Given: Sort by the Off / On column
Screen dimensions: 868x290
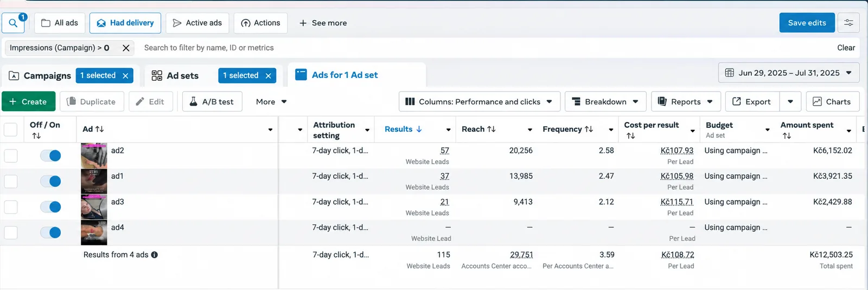Looking at the screenshot, I should tap(36, 136).
